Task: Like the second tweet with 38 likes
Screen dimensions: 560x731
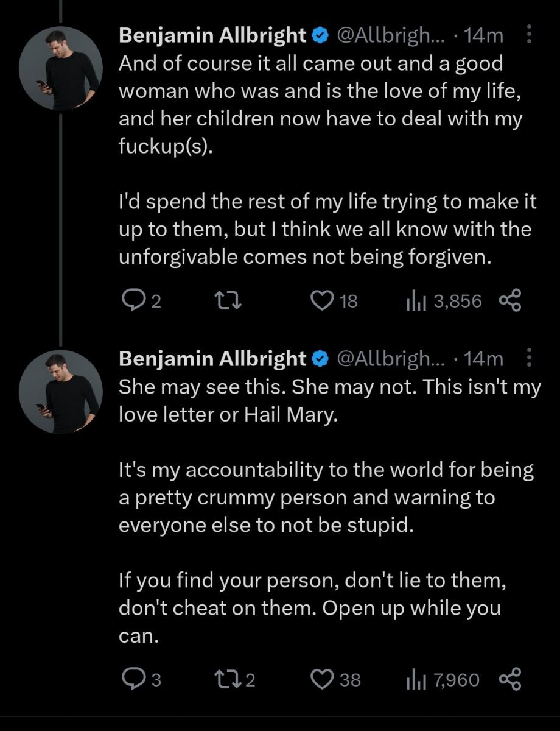Action: pyautogui.click(x=320, y=679)
